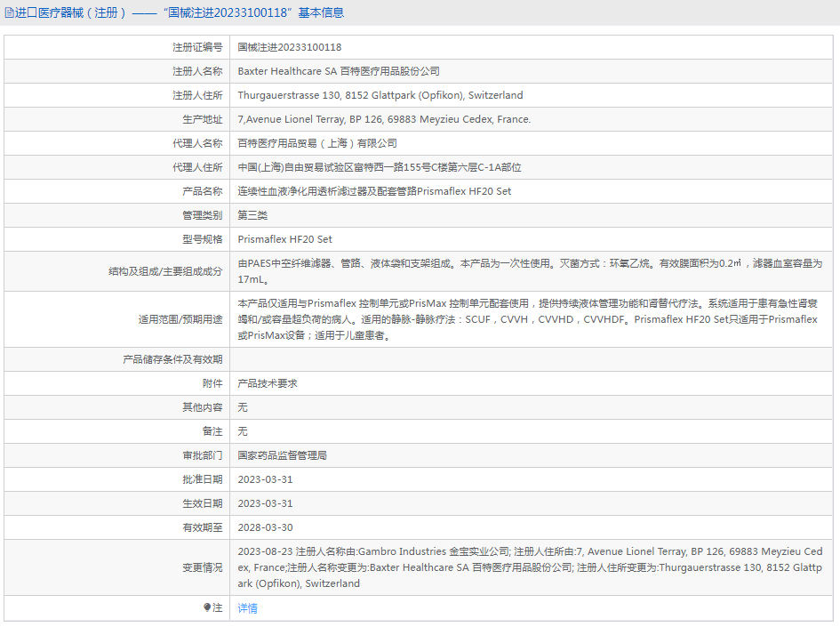Select Baxter Healthcare SA 百特医疗用品股份公司 value
840x627 pixels.
point(339,71)
